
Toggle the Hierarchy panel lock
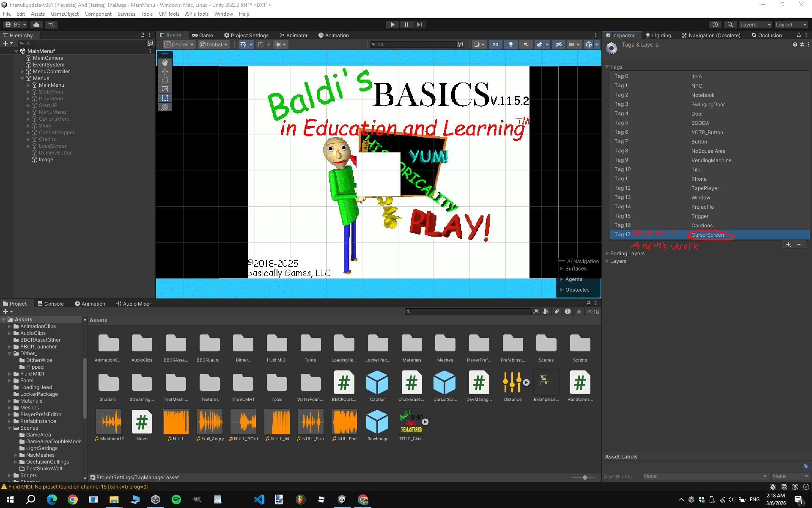click(143, 35)
